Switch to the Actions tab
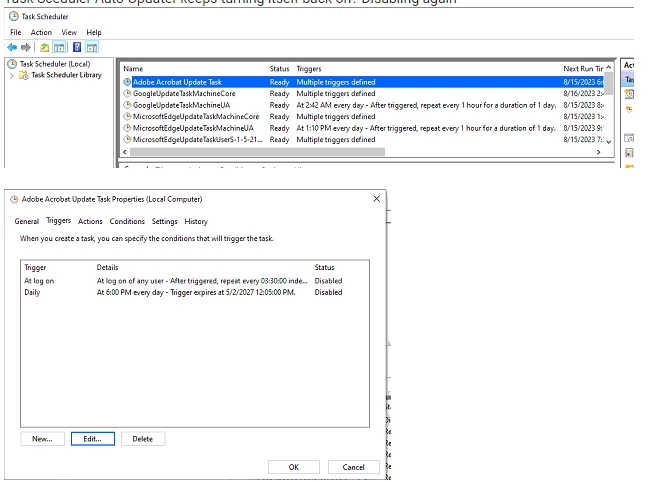Screen dimensions: 648x482 tap(90, 221)
